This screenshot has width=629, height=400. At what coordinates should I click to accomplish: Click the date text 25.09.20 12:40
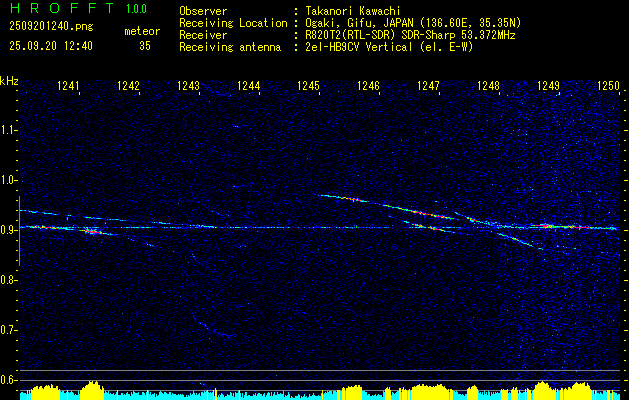[51, 46]
